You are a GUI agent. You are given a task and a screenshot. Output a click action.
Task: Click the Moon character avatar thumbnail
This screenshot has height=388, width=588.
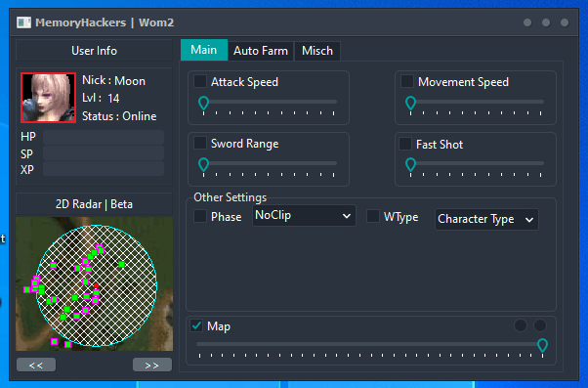pyautogui.click(x=49, y=98)
